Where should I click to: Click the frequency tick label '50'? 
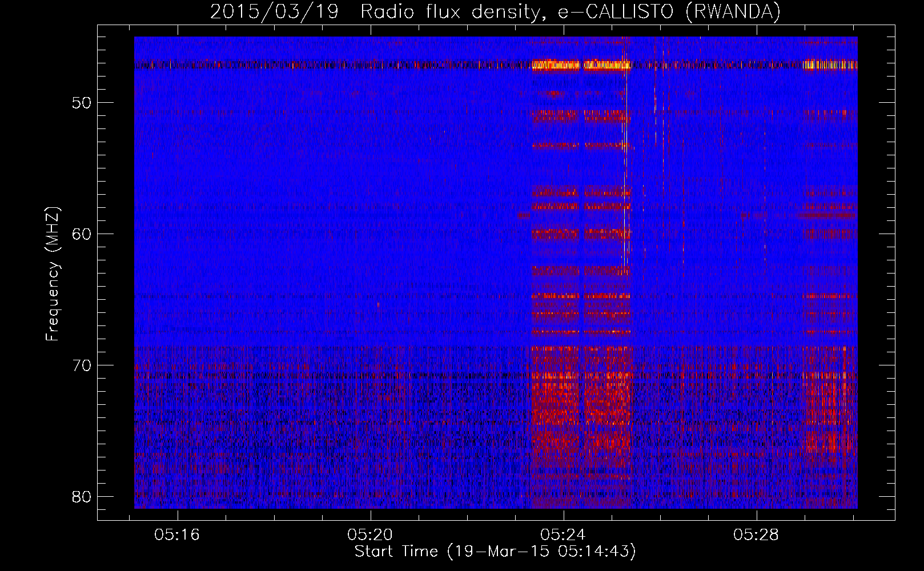pos(82,103)
